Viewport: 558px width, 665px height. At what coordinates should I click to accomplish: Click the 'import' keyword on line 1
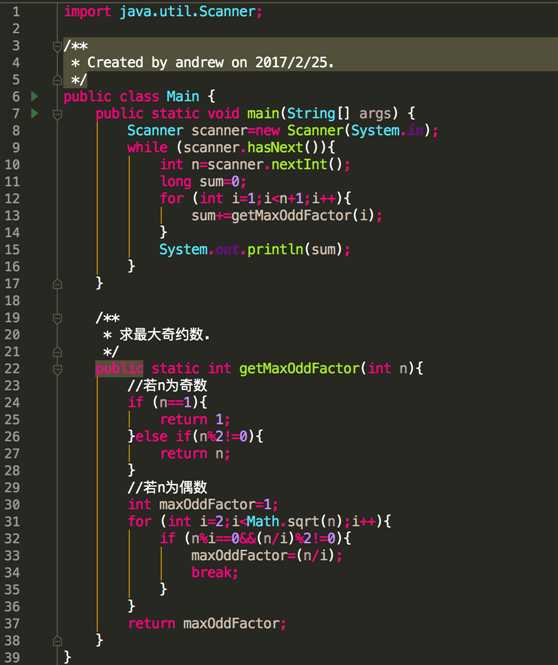click(87, 11)
